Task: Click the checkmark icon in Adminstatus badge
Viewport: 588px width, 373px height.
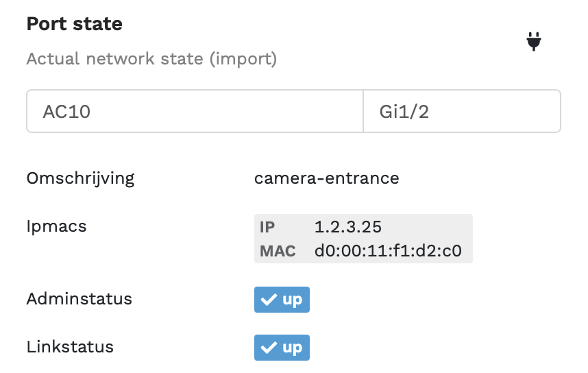Action: click(269, 300)
